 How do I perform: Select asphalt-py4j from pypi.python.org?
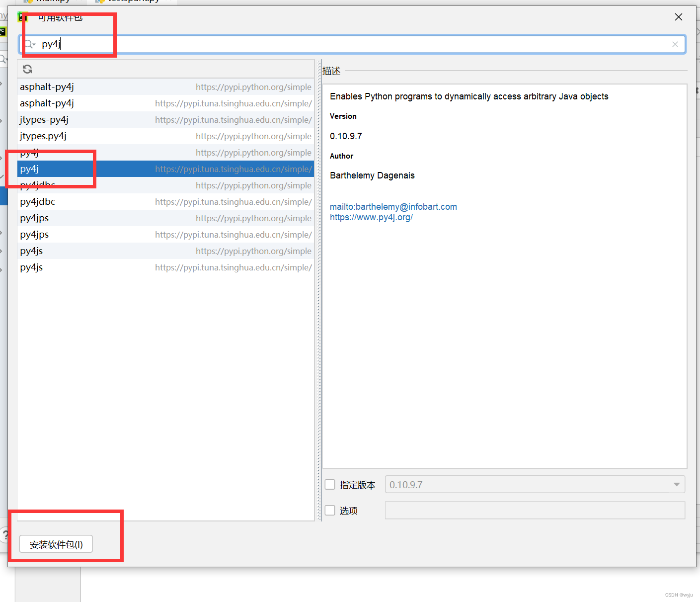coord(166,86)
